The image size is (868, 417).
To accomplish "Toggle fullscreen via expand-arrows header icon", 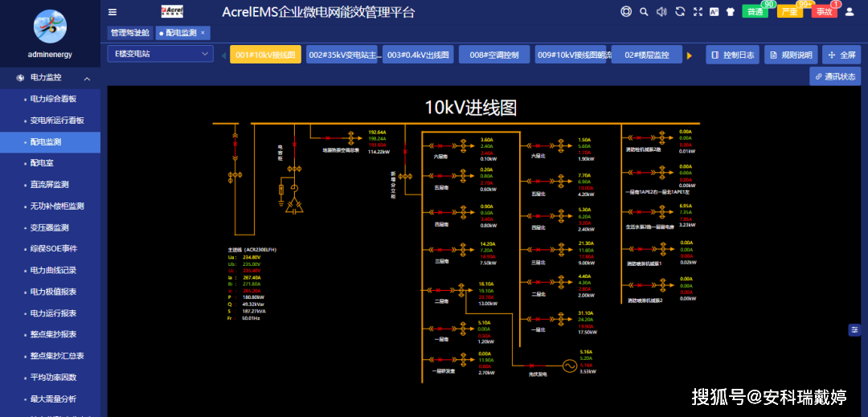I will pyautogui.click(x=698, y=11).
